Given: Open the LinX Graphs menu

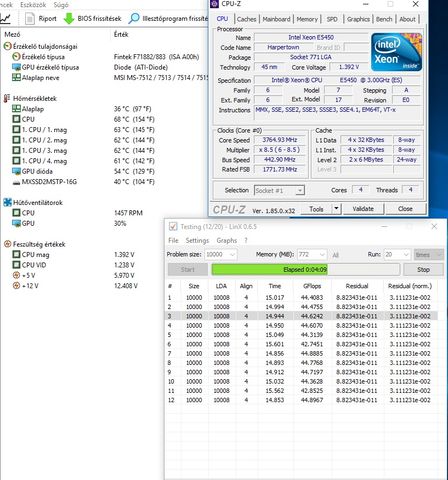Looking at the screenshot, I should pyautogui.click(x=227, y=240).
